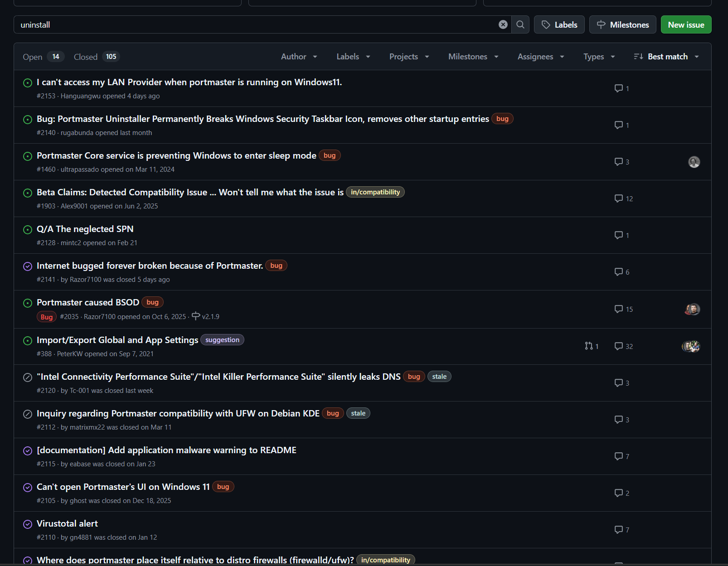Expand the Labels filter dropdown
Viewport: 728px width, 566px height.
click(354, 57)
